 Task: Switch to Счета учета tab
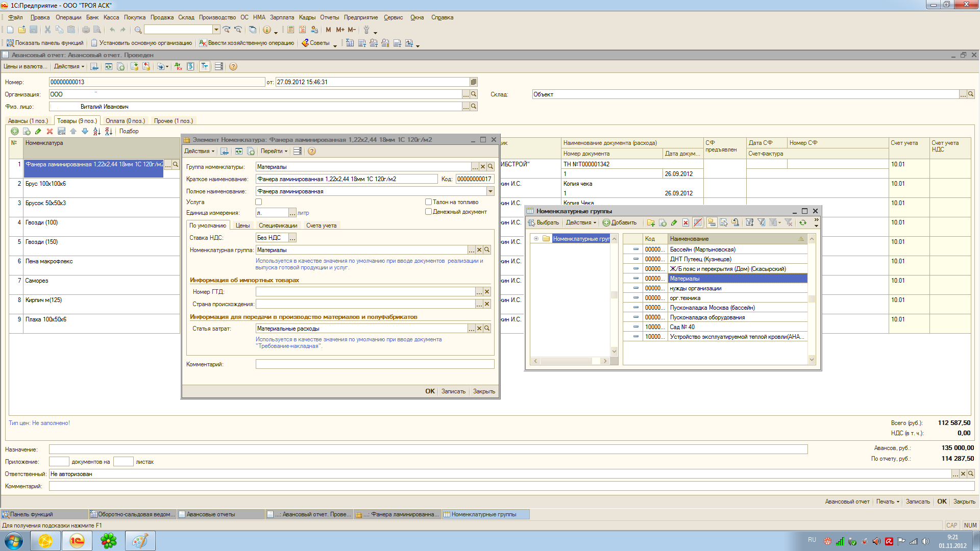(x=321, y=226)
